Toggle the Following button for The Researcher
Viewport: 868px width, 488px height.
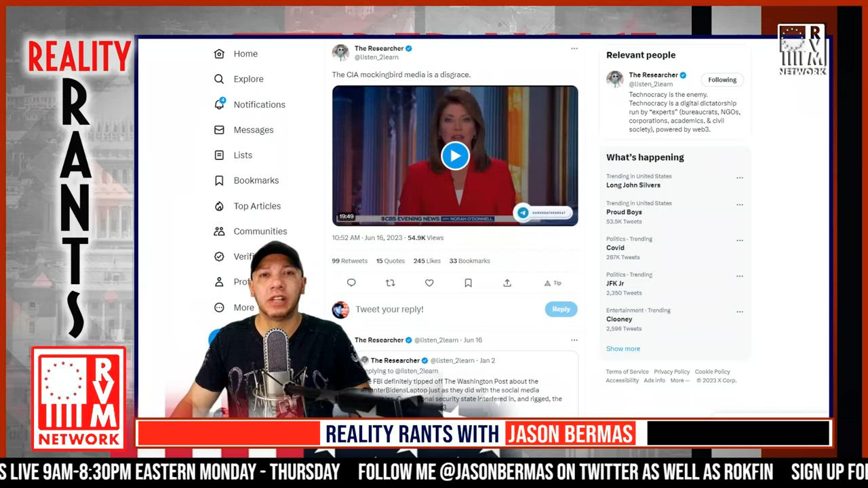722,80
